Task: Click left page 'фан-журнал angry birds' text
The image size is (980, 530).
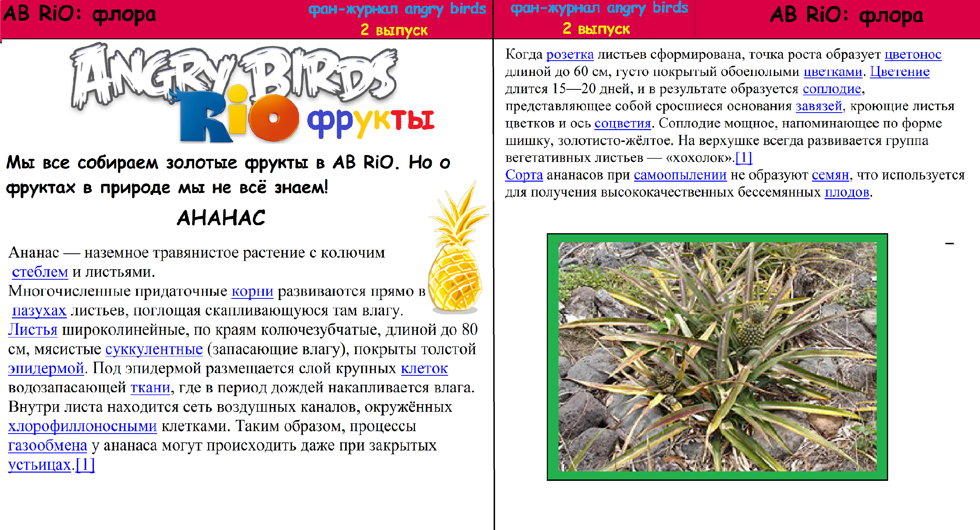Action: (x=397, y=9)
